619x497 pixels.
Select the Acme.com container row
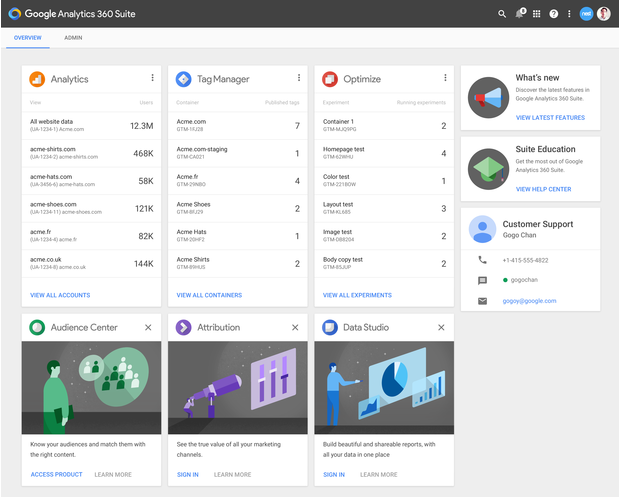pos(238,126)
